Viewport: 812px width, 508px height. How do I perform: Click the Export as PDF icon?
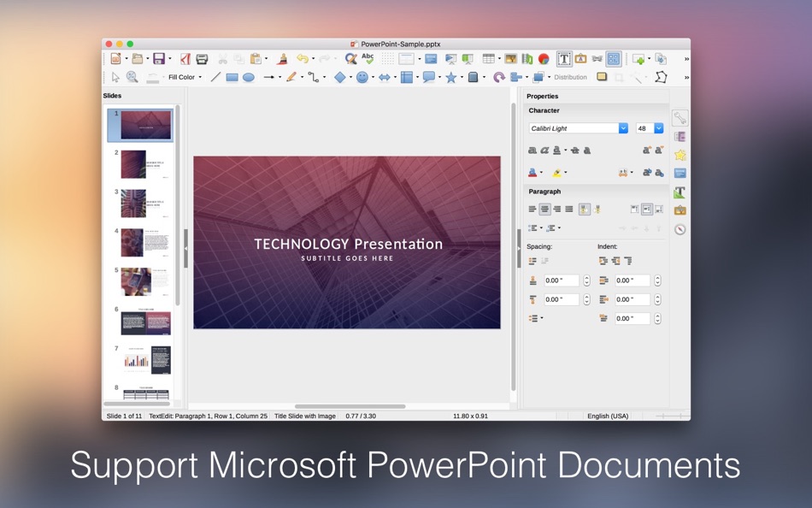(x=185, y=58)
